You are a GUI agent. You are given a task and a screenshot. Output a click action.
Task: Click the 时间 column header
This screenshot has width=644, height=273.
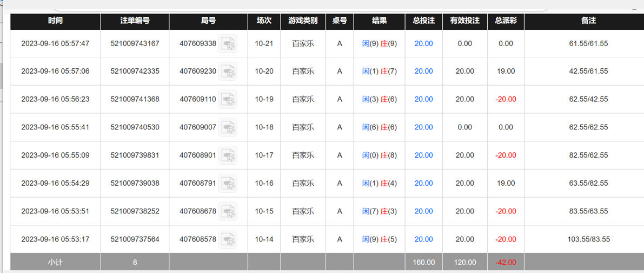tap(55, 21)
